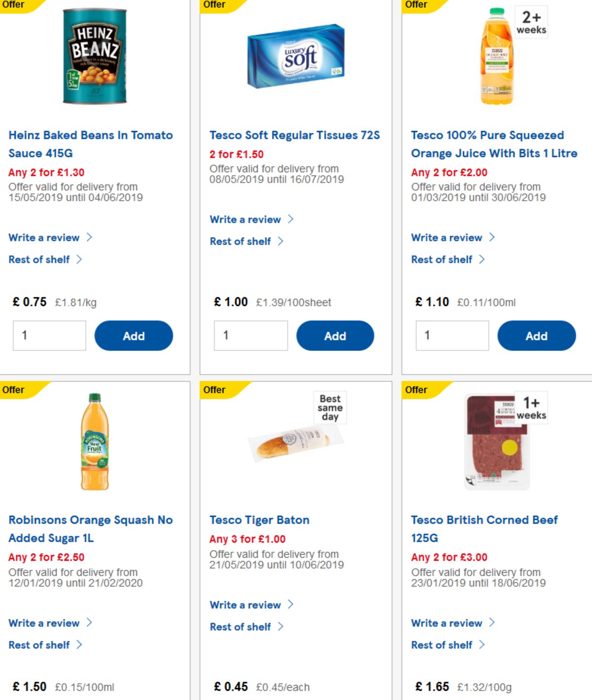Select the quantity box under Tesco Soft Tissues
This screenshot has width=592, height=700.
click(x=251, y=335)
